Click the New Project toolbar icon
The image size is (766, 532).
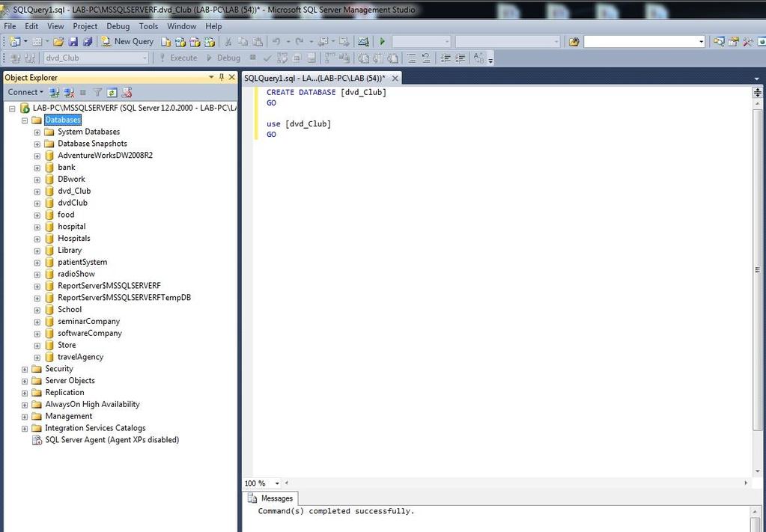point(15,42)
